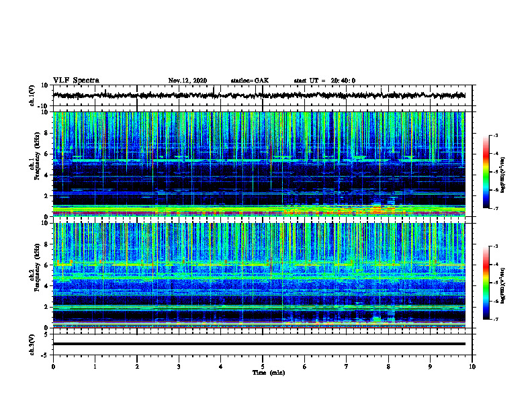The width and height of the screenshot is (532, 411).
Task: Click the ch.2 Frequency (kHz) axis label
Action: 35,267
